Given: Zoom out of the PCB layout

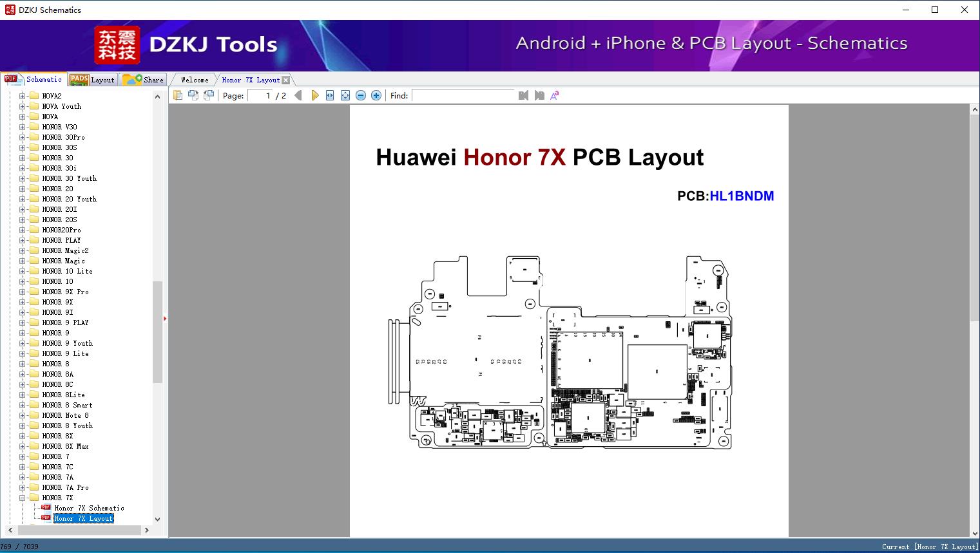Looking at the screenshot, I should (x=361, y=95).
